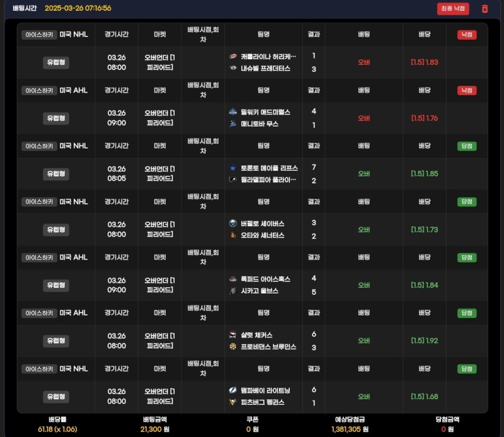Select the 1.83 odds in the Carolina row
This screenshot has width=504, height=437.
(x=424, y=62)
